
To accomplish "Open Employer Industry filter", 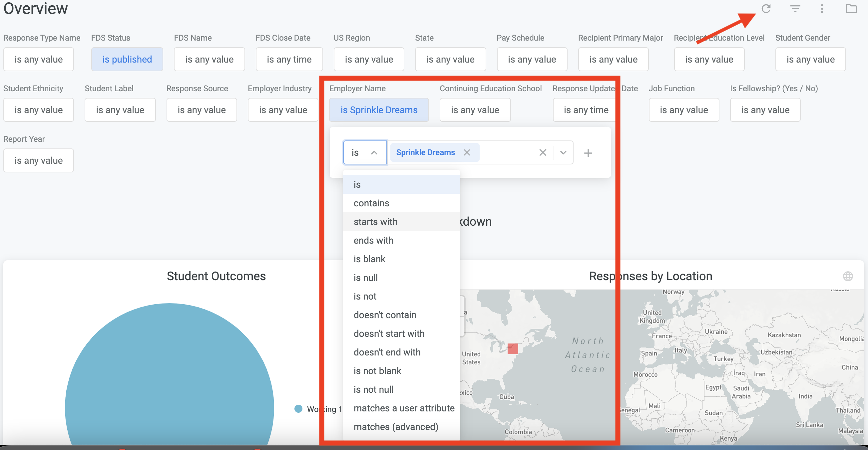I will point(283,110).
